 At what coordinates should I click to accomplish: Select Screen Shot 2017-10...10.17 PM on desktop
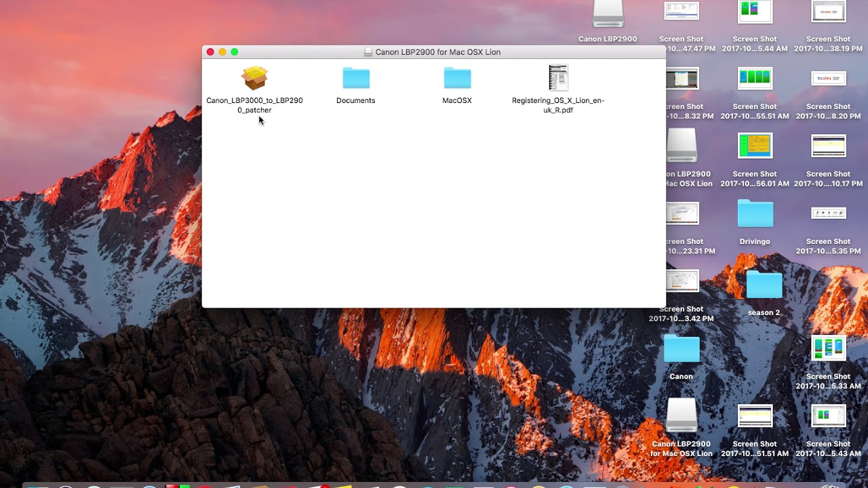point(828,146)
